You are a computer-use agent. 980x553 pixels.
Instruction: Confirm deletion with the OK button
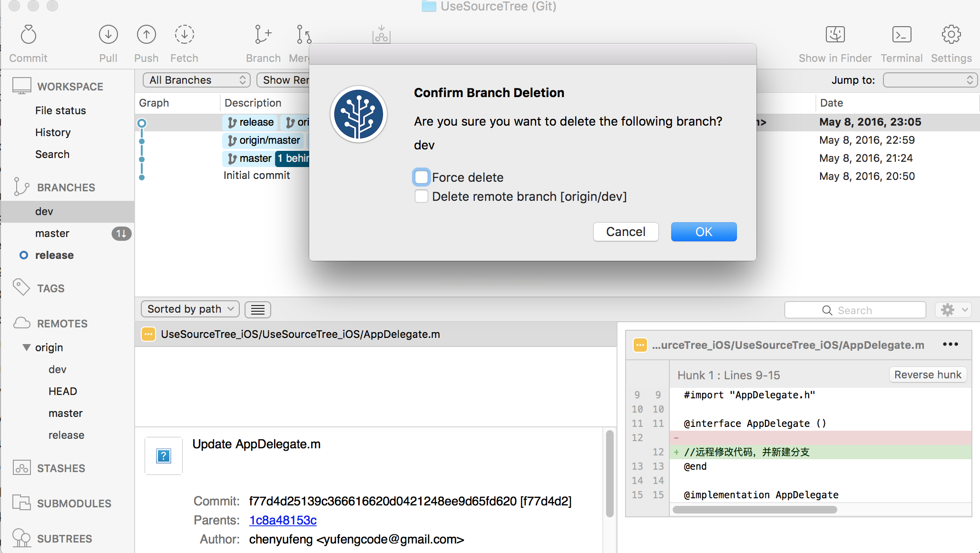coord(704,232)
